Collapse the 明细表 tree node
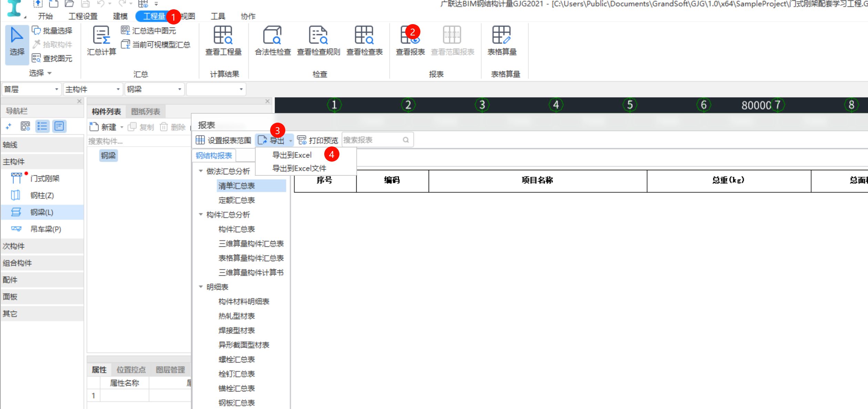This screenshot has width=868, height=409. click(201, 287)
